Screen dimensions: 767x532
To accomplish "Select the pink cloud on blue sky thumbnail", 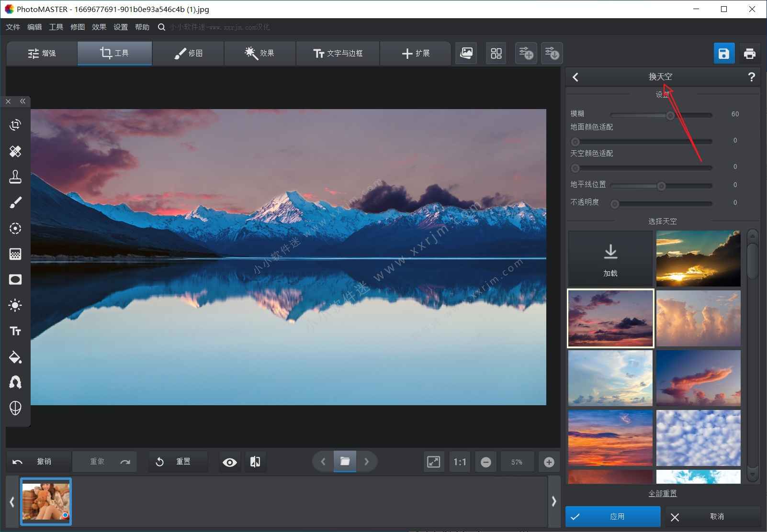I will click(698, 378).
